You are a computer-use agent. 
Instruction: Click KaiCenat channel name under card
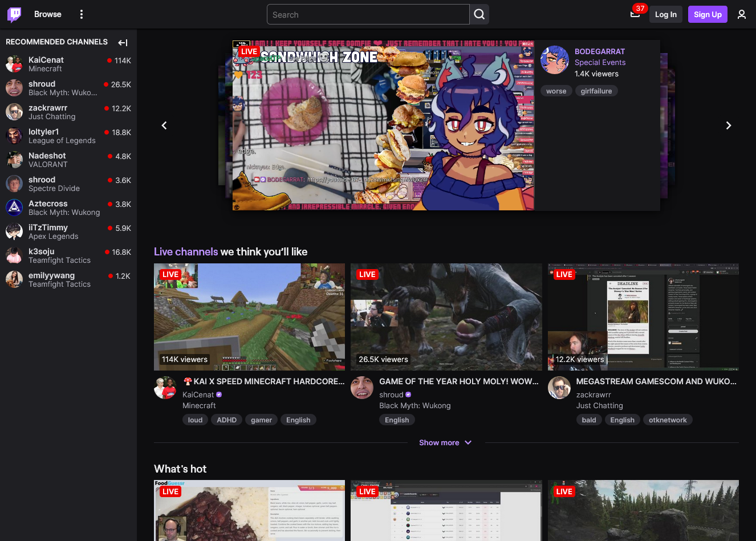(x=198, y=394)
